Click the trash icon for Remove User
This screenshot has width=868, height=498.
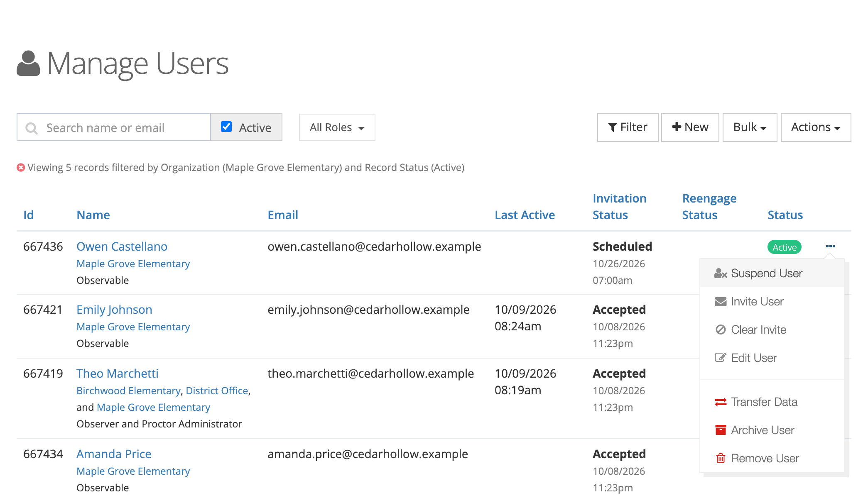coord(721,458)
